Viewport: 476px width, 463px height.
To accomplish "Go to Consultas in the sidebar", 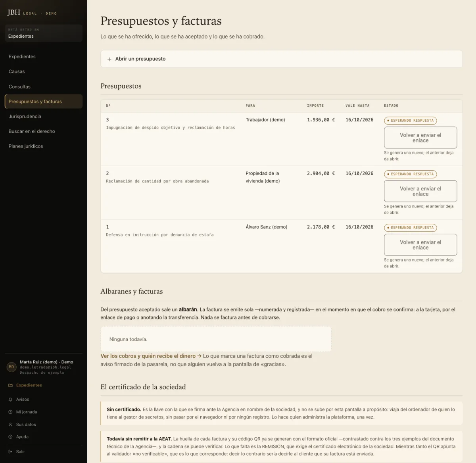I will 44,86.
